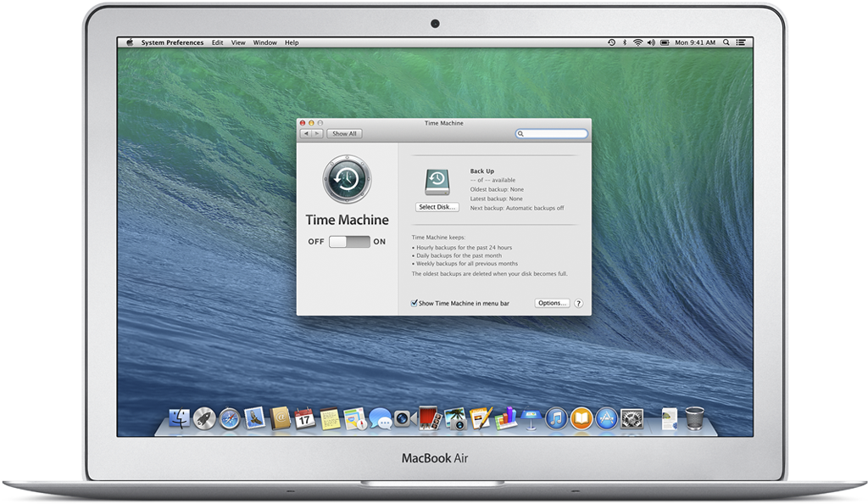Open document stack in dock
This screenshot has height=504, width=868.
(670, 418)
